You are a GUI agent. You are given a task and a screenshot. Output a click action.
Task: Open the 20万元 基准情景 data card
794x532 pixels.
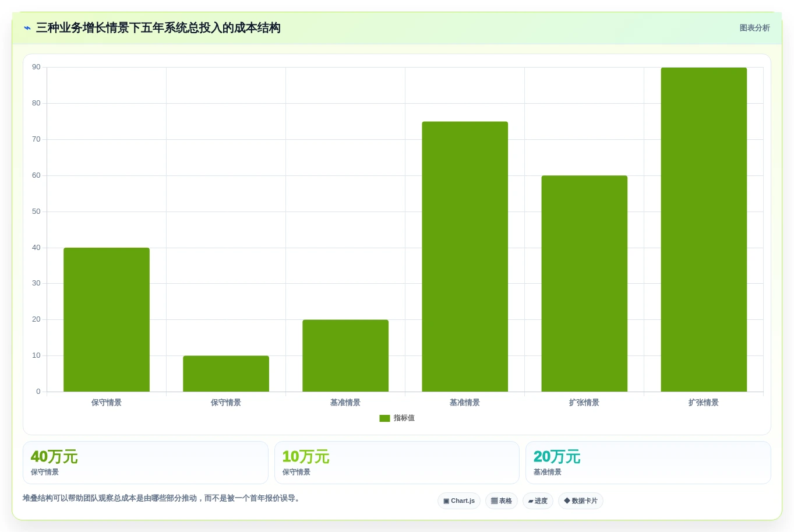[x=648, y=463]
